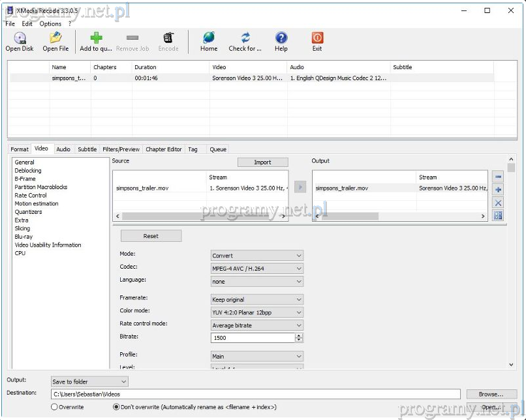
Task: Open the Save to folder dropdown
Action: point(89,382)
